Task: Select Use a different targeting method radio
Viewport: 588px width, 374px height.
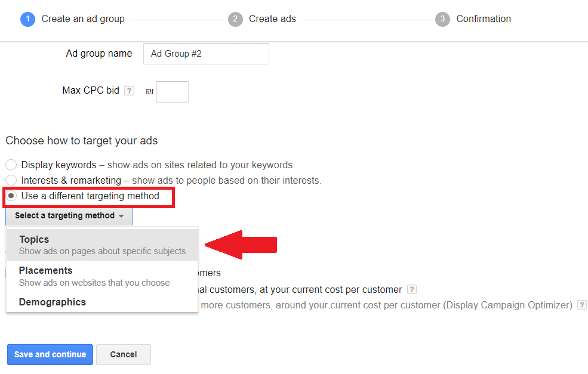Action: [11, 196]
